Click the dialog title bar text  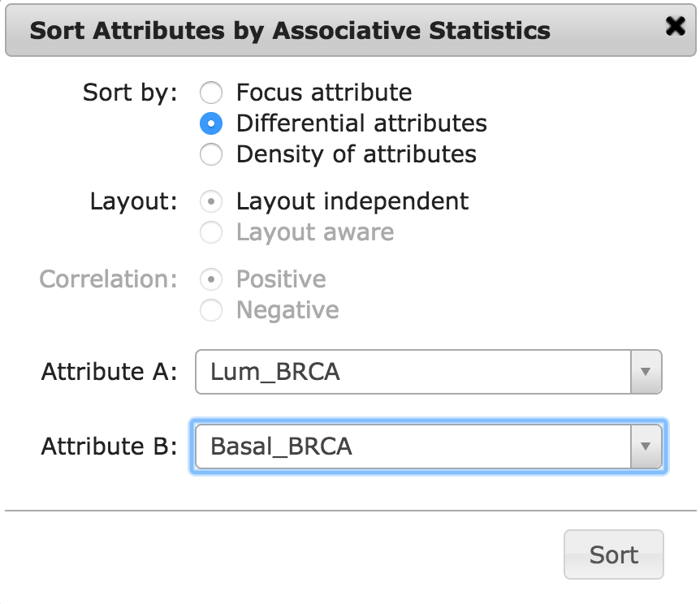[290, 31]
